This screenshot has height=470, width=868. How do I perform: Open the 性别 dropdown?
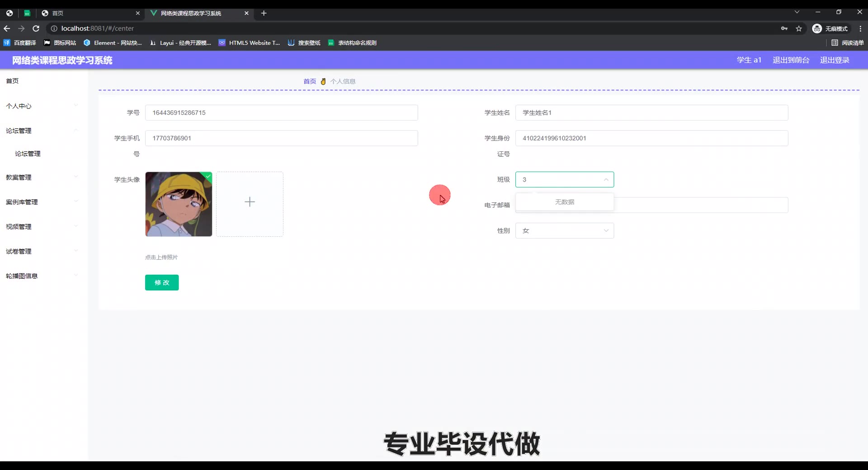click(x=564, y=230)
